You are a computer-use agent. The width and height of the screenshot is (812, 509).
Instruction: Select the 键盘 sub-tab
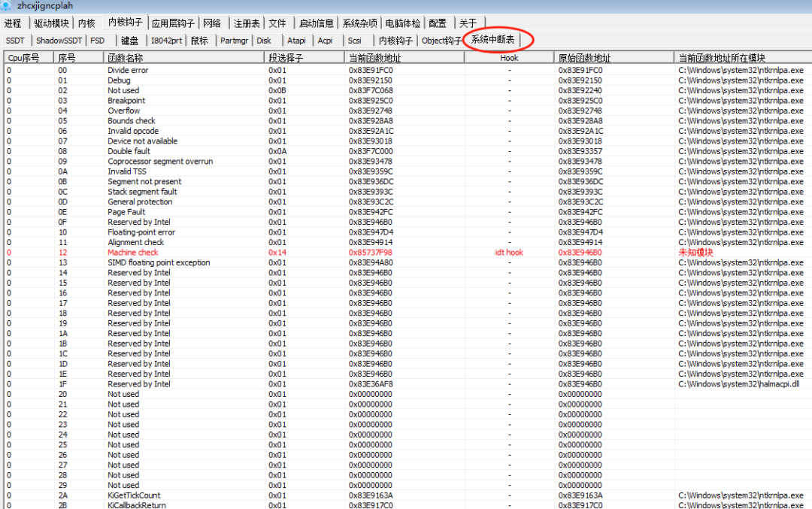[x=129, y=41]
